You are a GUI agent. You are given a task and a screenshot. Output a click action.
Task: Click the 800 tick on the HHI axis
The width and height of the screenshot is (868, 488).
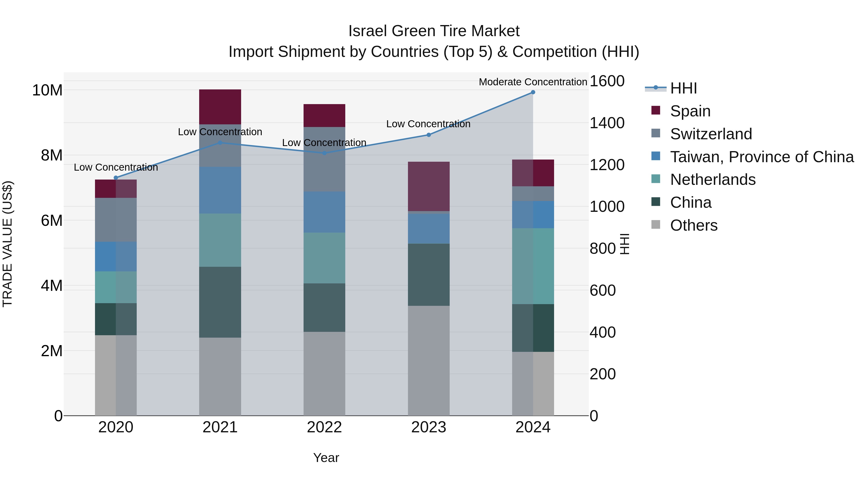pyautogui.click(x=603, y=248)
